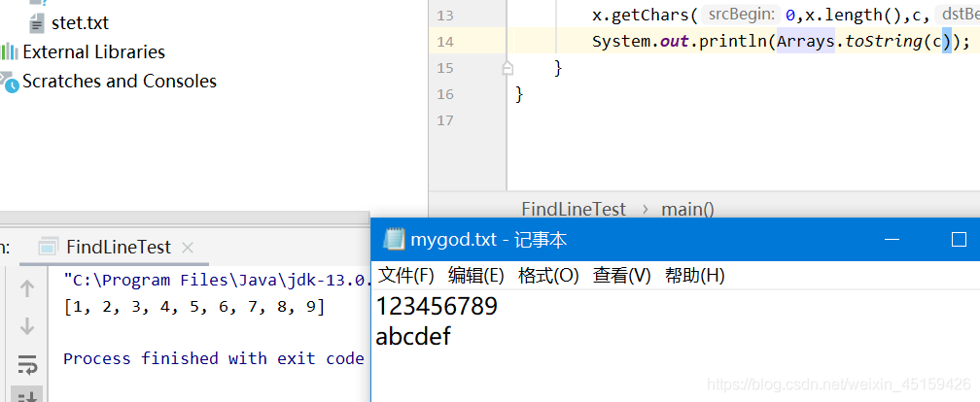Click the 123456789 line in Notepad

(437, 307)
